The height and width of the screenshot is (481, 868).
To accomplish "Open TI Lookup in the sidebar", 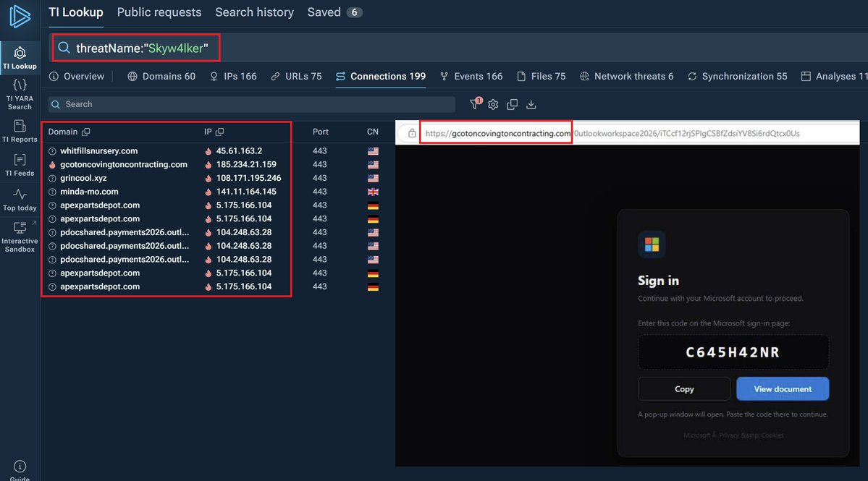I will click(x=20, y=57).
